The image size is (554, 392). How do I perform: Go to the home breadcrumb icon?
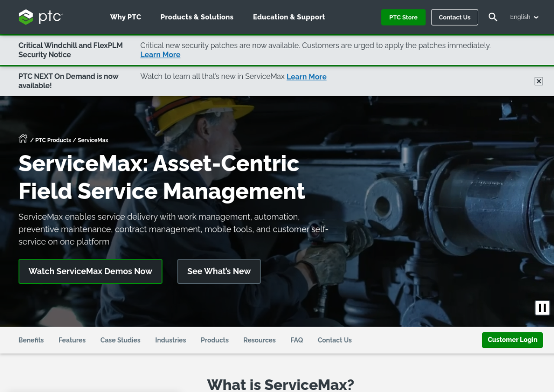pos(23,138)
